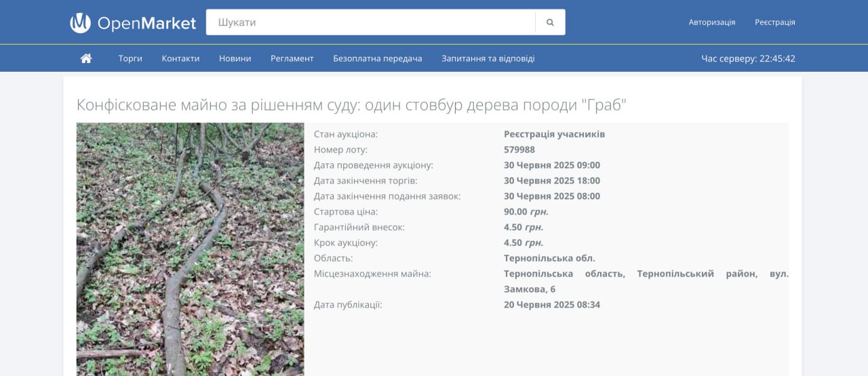
Task: Click the server time display
Action: click(748, 58)
